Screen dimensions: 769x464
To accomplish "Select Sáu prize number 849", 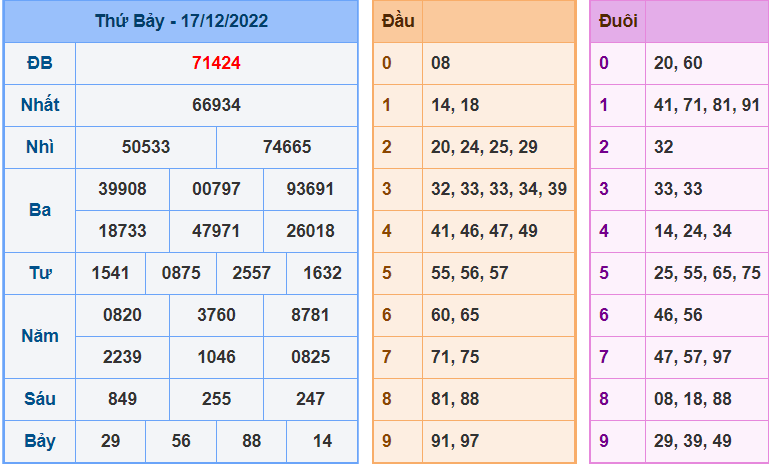I will [x=122, y=399].
